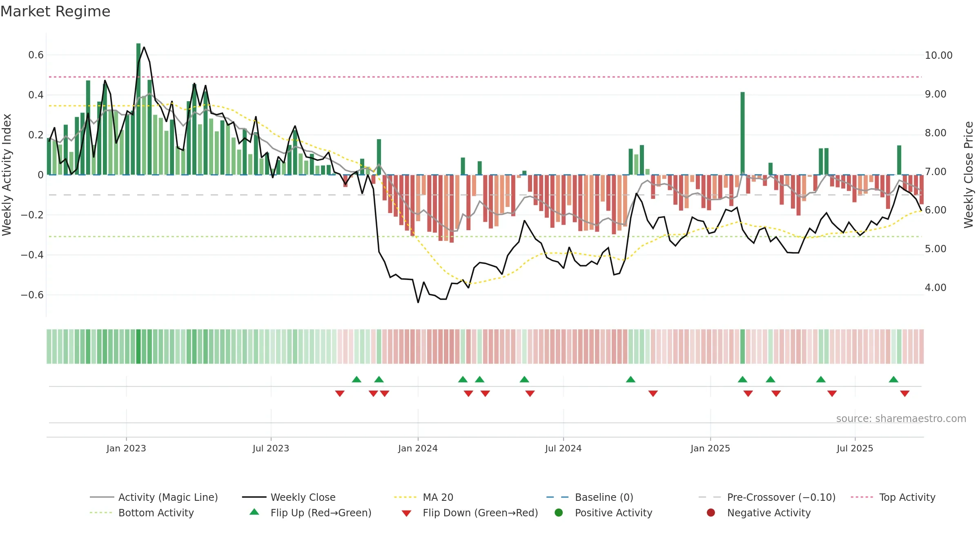Click the Top Activity legend entry
The height and width of the screenshot is (551, 980).
click(893, 497)
